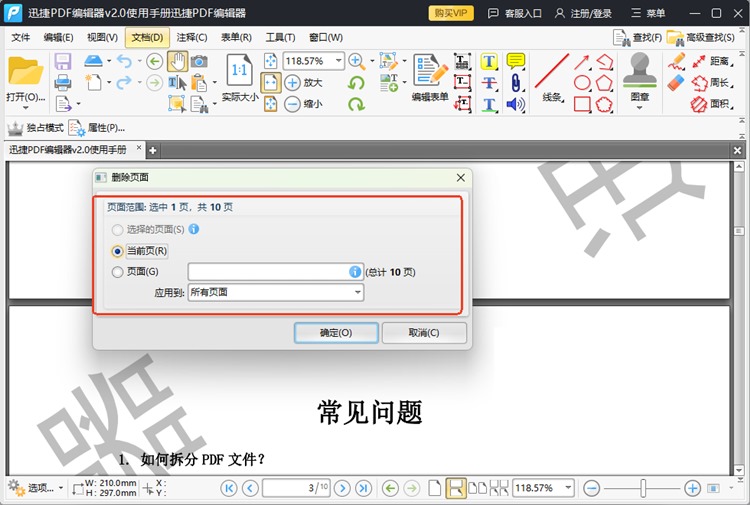
Task: Expand the 选项 options dropdown arrow
Action: coord(61,488)
